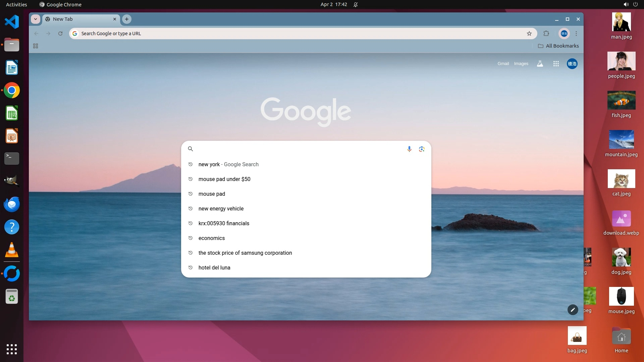Screen dimensions: 644x362
Task: Expand the tab search dropdown arrow
Action: pos(36,19)
